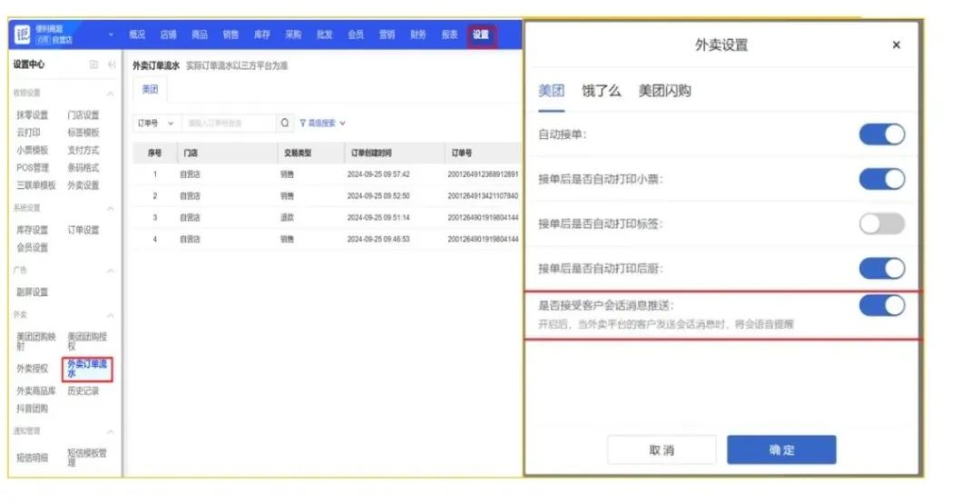Click the search magnifier icon beside order input

(286, 123)
